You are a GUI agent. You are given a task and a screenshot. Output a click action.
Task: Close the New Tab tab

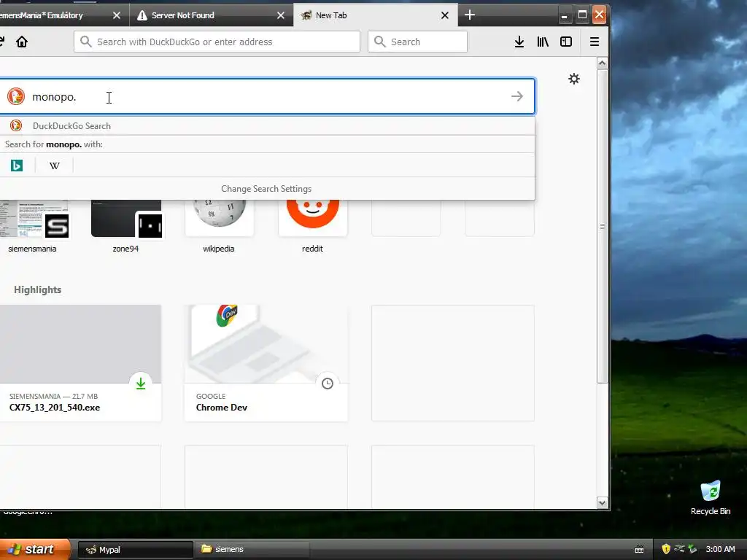coord(445,15)
